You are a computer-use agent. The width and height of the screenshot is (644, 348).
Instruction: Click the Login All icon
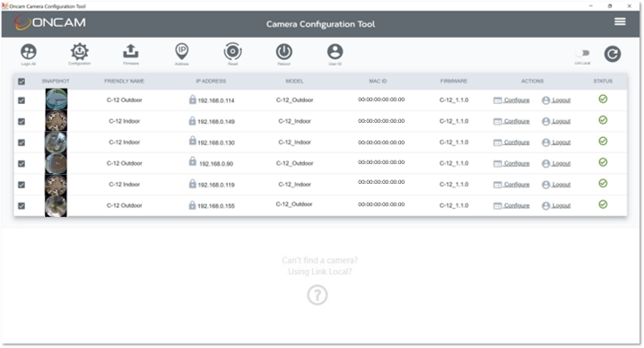[x=29, y=52]
